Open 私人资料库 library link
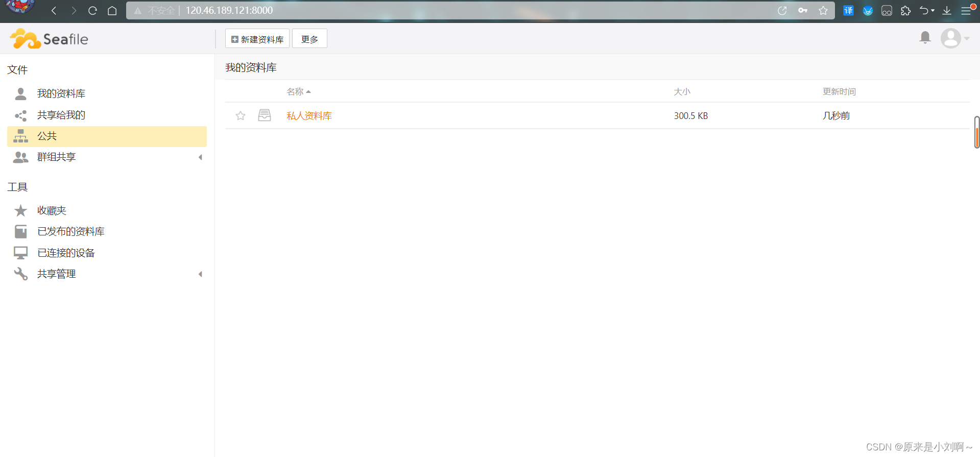980x457 pixels. 309,116
